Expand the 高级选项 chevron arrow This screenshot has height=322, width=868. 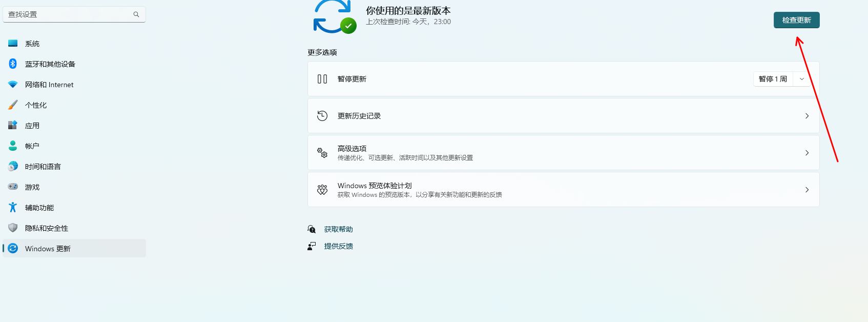click(x=807, y=153)
